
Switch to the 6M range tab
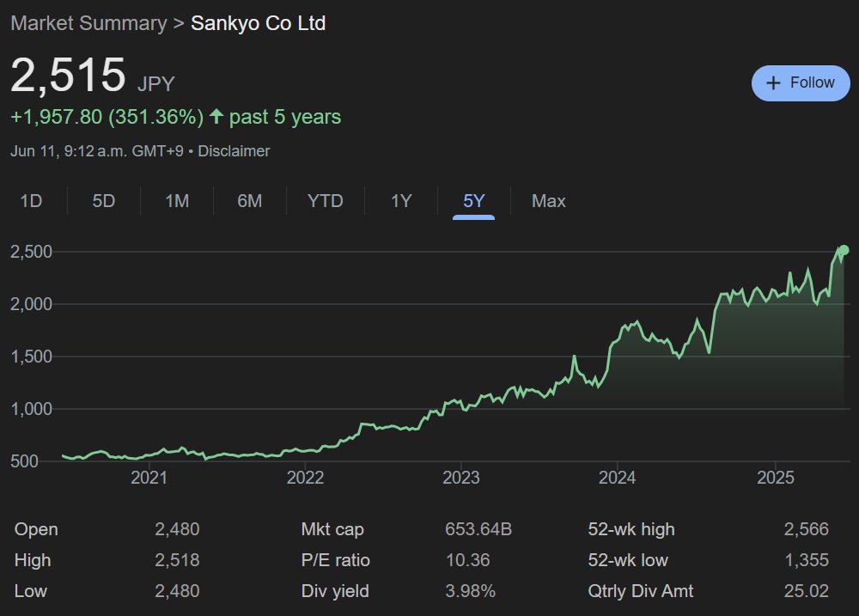249,201
